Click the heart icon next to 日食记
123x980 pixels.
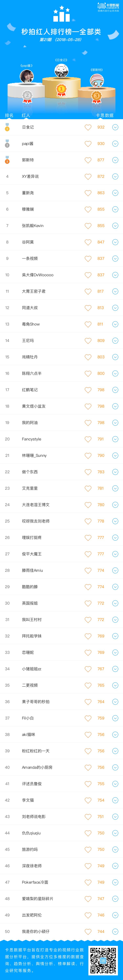pos(88,127)
